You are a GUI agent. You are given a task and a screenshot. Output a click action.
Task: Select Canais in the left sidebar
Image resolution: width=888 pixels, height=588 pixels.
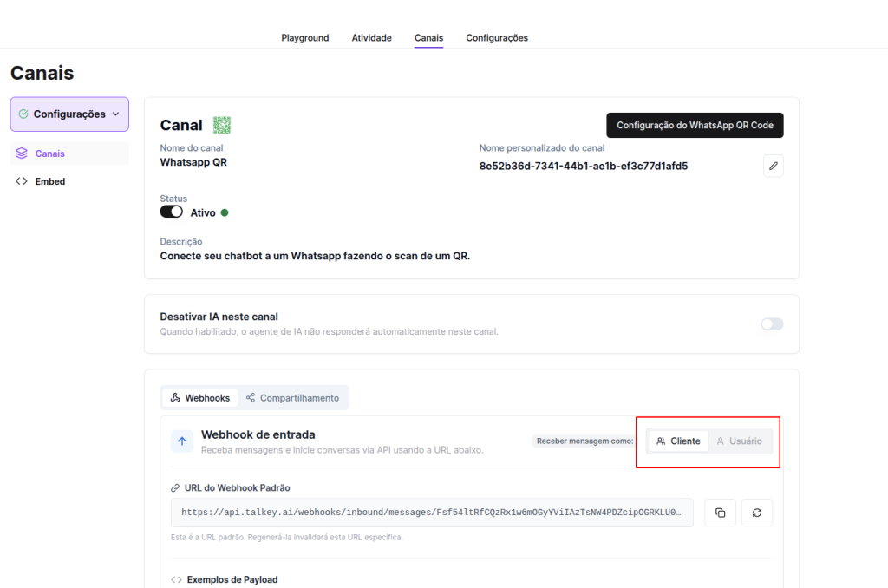pos(50,154)
